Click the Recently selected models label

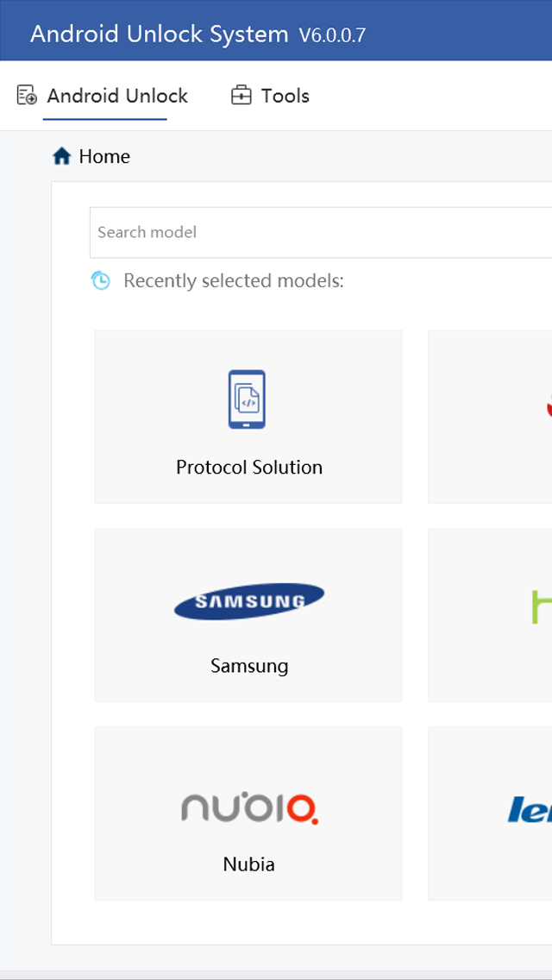(x=233, y=280)
